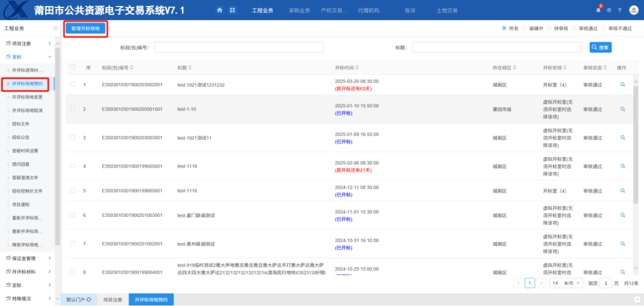The height and width of the screenshot is (306, 644).
Task: Tick the checkbox for row 3
Action: pyautogui.click(x=72, y=137)
